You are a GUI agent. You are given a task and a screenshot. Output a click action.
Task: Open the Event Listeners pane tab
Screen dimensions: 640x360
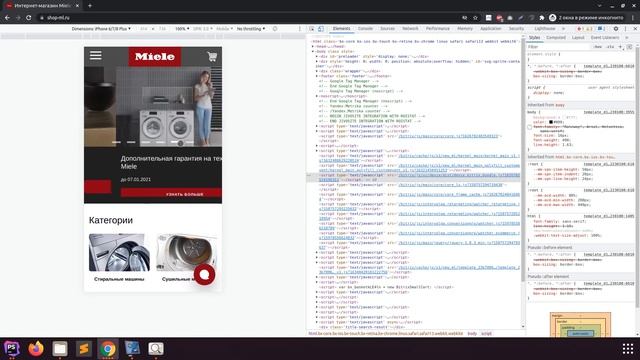click(x=605, y=38)
